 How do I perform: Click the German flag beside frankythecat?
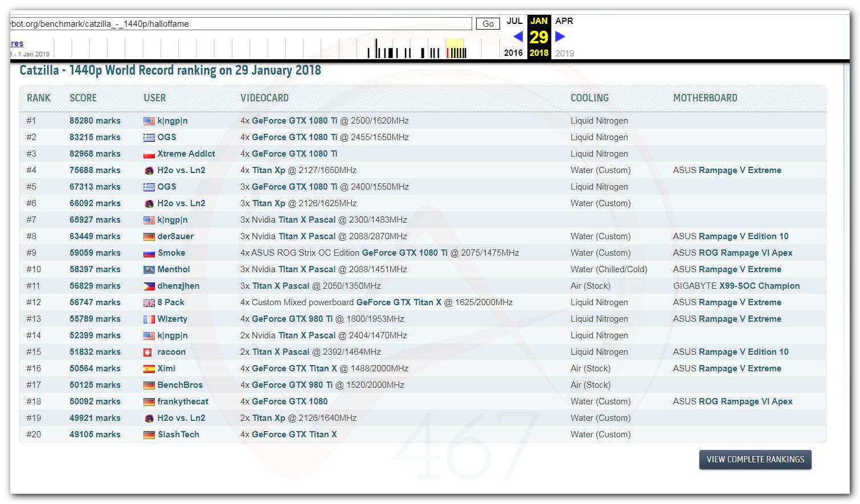point(149,402)
